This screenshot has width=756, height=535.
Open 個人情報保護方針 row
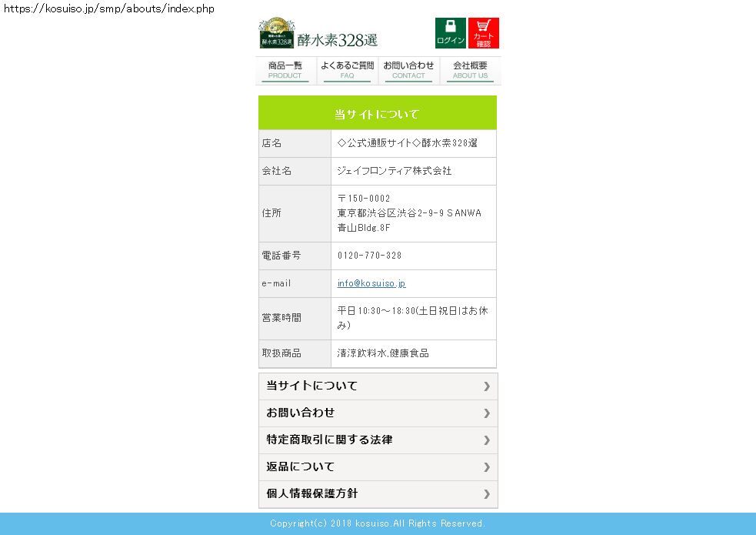[378, 494]
